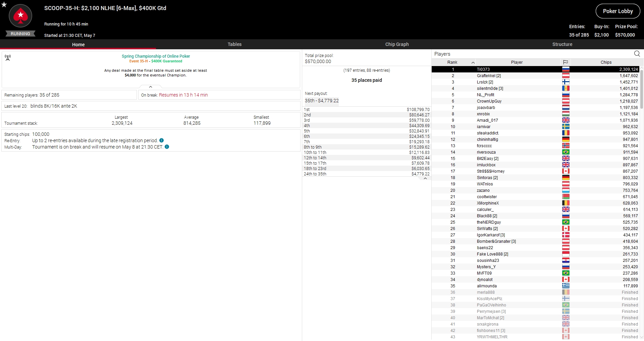Screen dimensions: 644x341
Task: Select player row Black88 [2]
Action: tap(536, 216)
